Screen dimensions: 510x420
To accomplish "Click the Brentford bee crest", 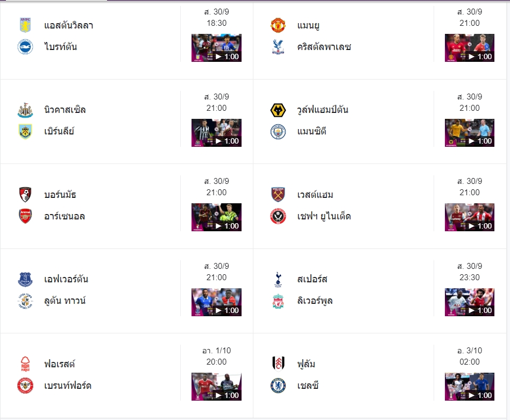I will [x=25, y=386].
